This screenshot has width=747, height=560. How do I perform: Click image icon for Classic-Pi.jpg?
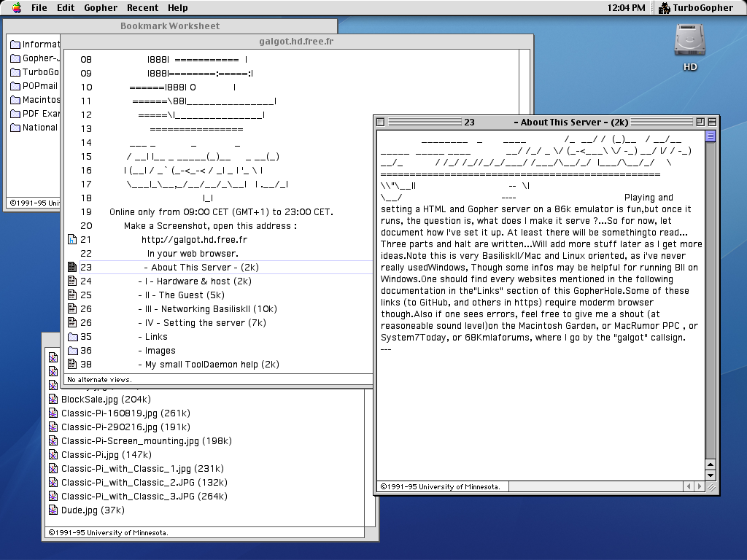coord(53,455)
